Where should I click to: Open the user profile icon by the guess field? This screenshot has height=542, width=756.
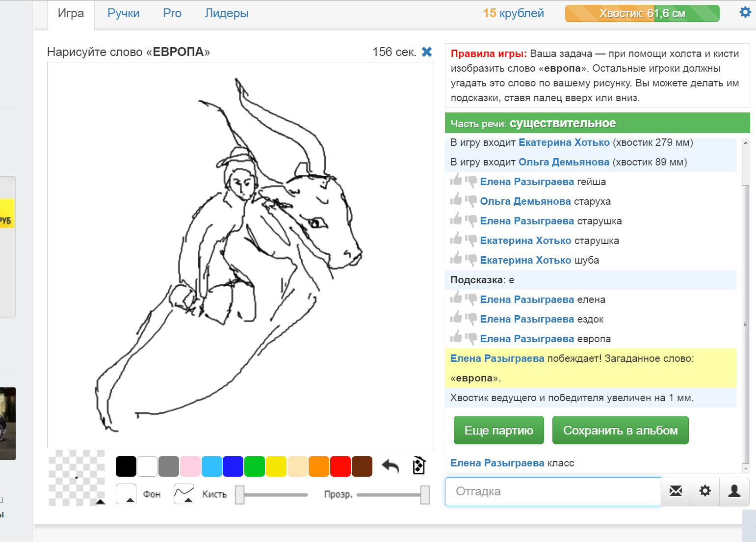[x=734, y=491]
